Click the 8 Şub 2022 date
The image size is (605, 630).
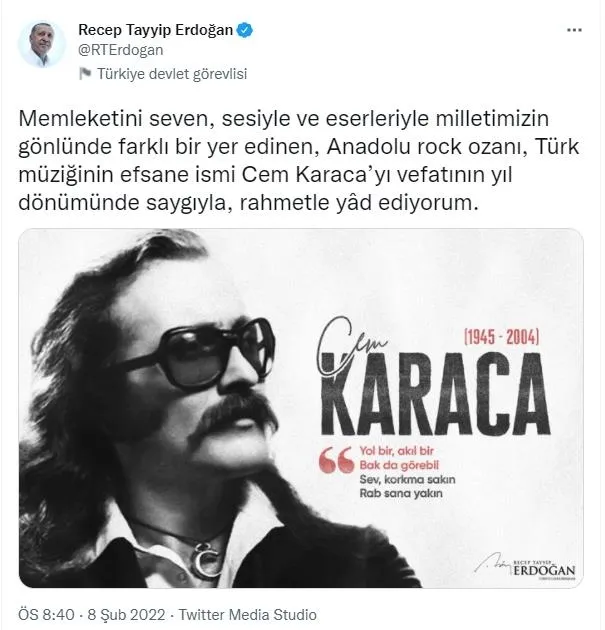point(126,615)
